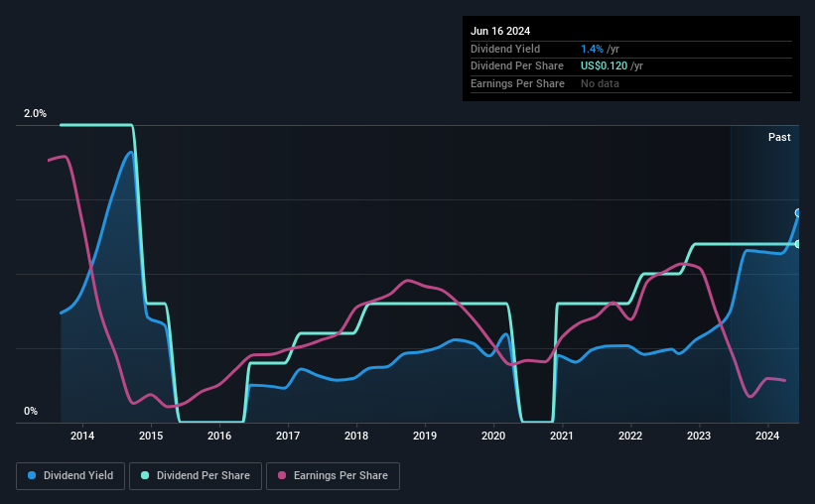Click the Past label in shaded region
Image resolution: width=815 pixels, height=504 pixels.
(x=779, y=137)
